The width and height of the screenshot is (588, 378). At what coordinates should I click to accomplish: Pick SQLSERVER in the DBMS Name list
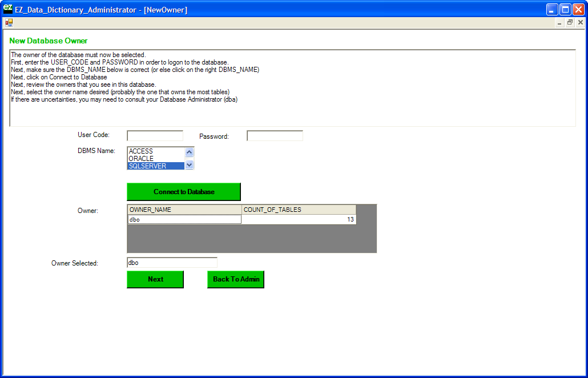tap(155, 166)
